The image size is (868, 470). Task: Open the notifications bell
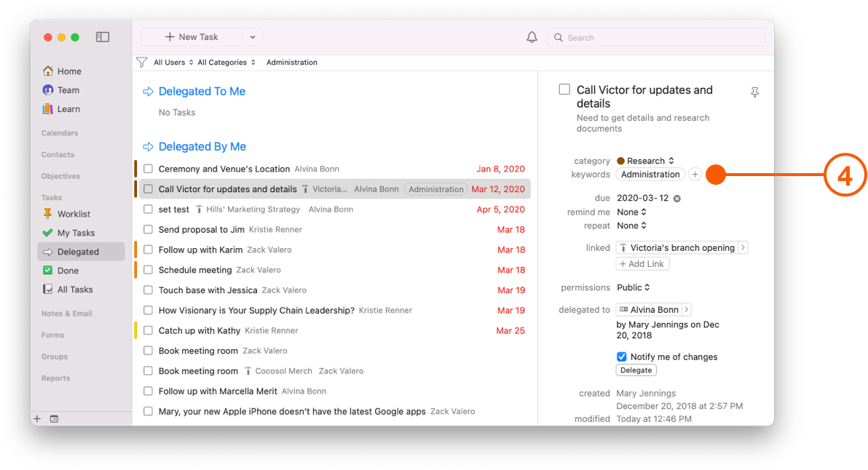pos(532,36)
